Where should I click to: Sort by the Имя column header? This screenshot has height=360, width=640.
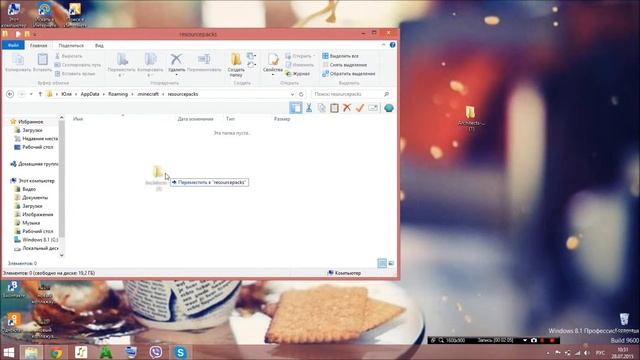(78, 119)
